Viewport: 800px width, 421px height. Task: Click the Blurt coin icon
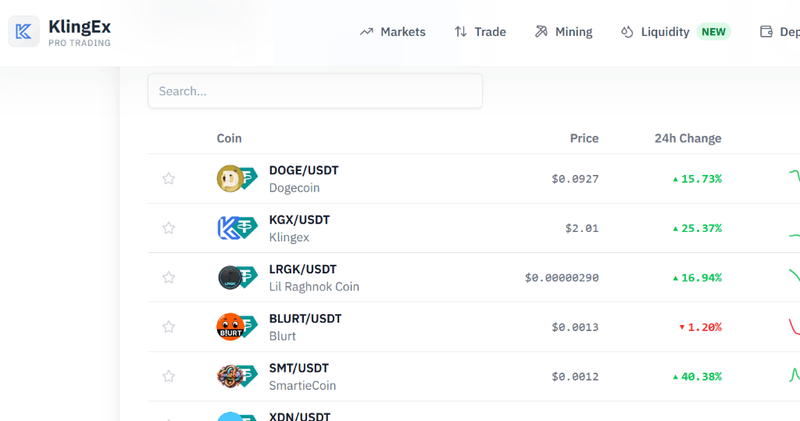pyautogui.click(x=230, y=327)
